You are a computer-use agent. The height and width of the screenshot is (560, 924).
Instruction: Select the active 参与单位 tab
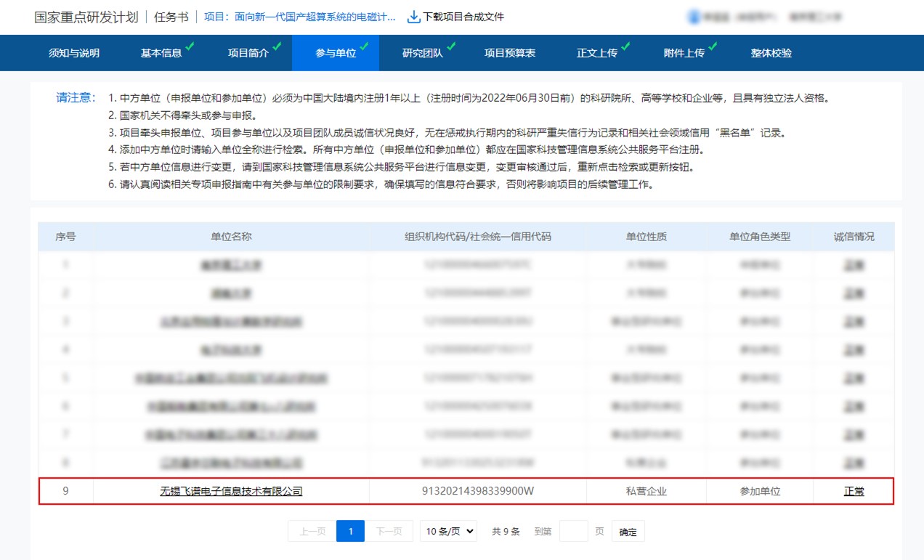pyautogui.click(x=336, y=53)
